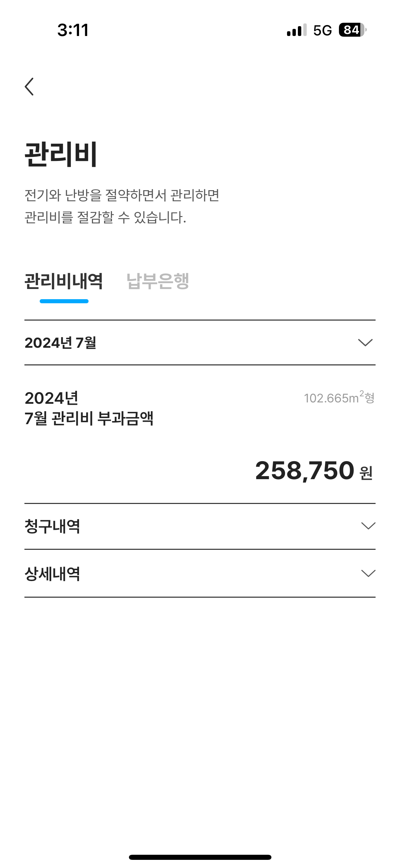This screenshot has height=868, width=400.
Task: Tap the 3:11 clock in status bar
Action: pos(73,30)
